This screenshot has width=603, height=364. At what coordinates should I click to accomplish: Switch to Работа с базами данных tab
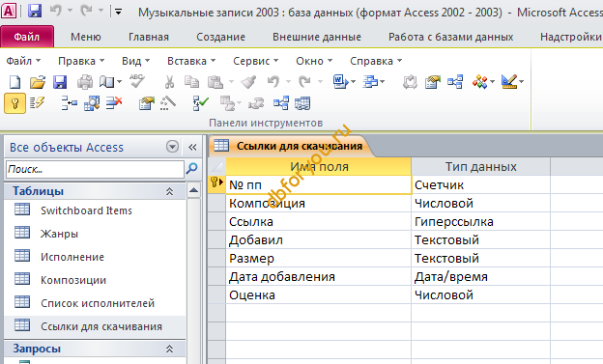click(x=450, y=37)
